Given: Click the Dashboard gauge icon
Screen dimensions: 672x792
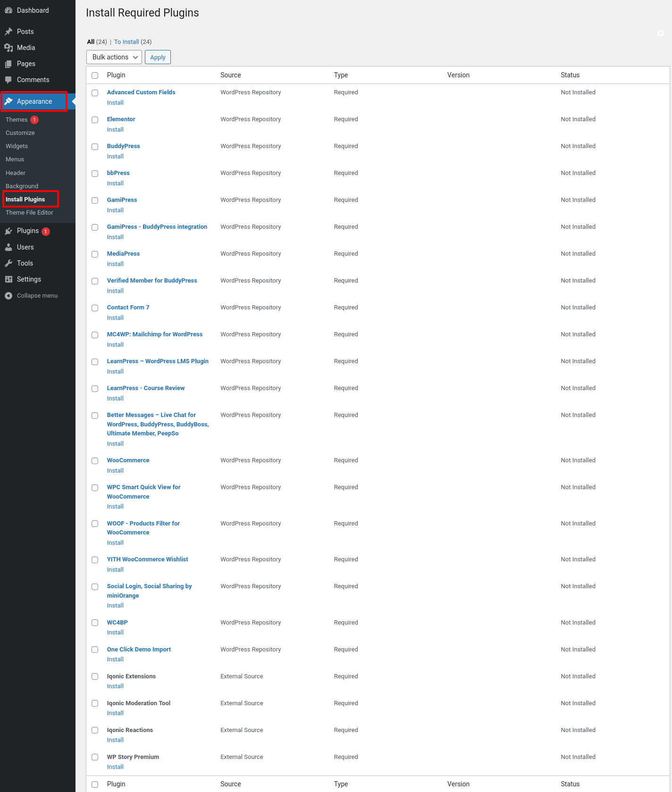Looking at the screenshot, I should click(x=8, y=10).
